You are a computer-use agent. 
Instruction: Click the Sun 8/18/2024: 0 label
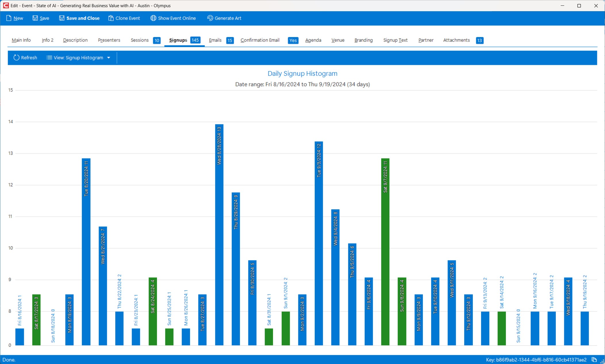click(x=53, y=326)
